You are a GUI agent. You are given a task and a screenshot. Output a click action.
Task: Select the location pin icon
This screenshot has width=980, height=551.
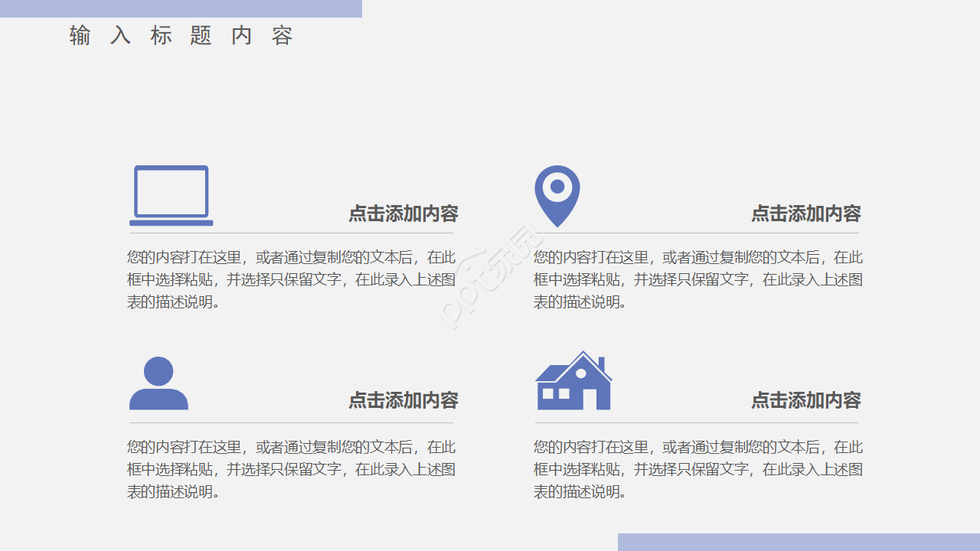557,195
